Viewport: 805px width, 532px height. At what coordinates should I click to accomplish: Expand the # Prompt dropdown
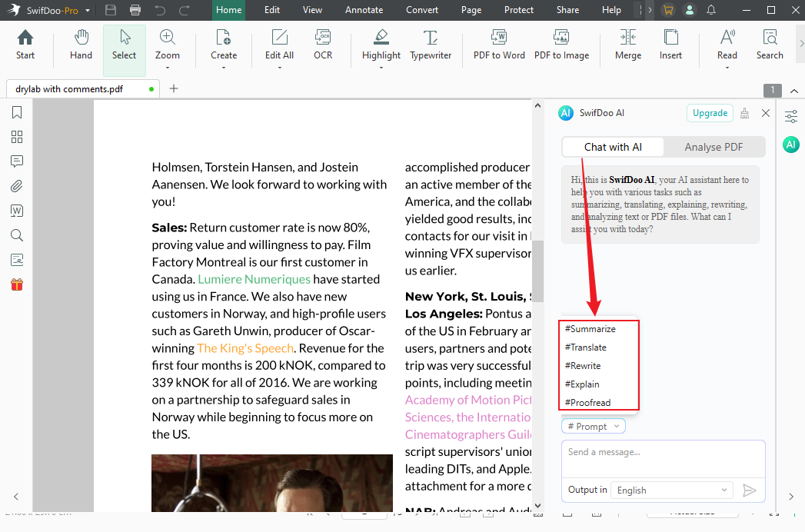coord(593,425)
